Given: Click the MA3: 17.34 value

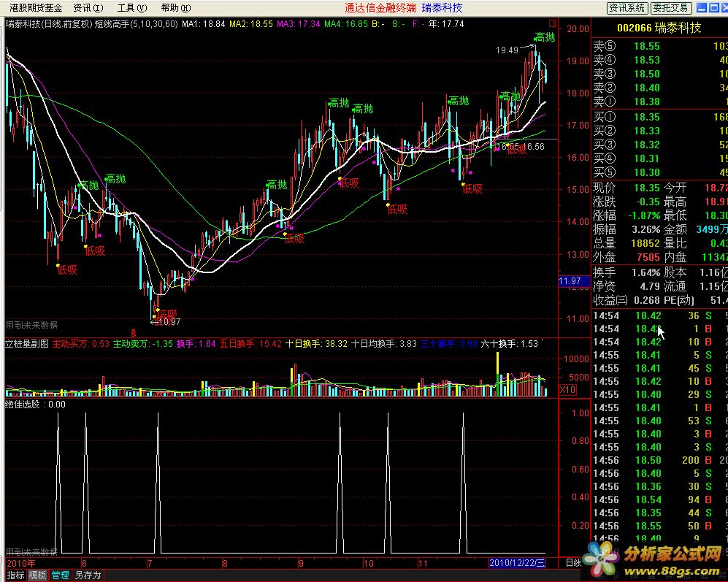Looking at the screenshot, I should (x=299, y=23).
